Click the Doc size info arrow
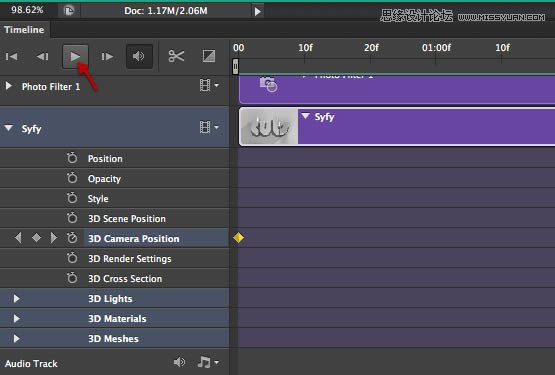The height and width of the screenshot is (375, 555). (x=258, y=11)
